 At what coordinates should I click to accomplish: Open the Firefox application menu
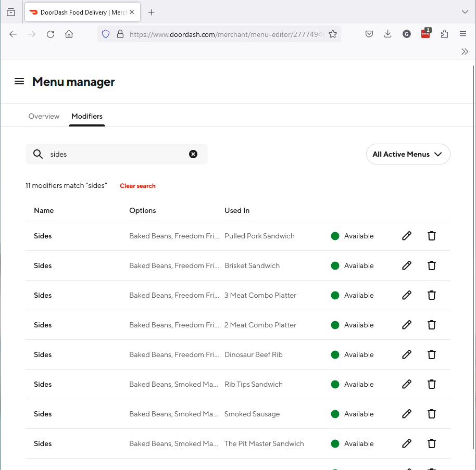coord(463,34)
